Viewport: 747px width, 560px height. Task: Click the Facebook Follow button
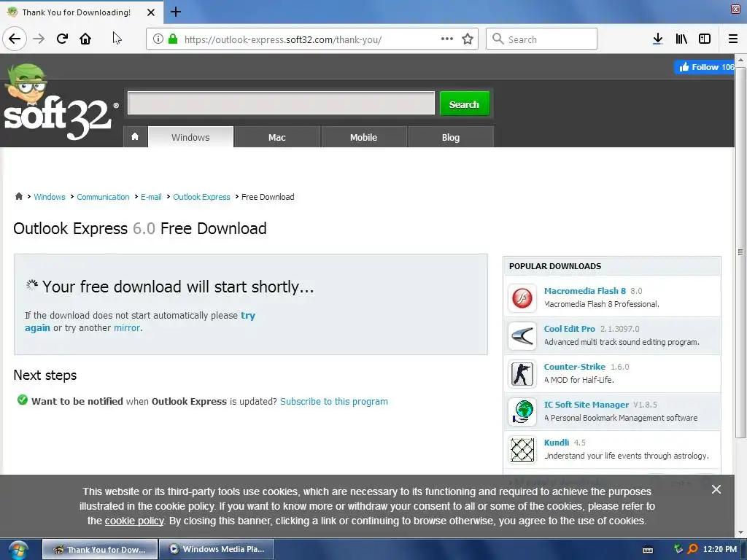[704, 67]
